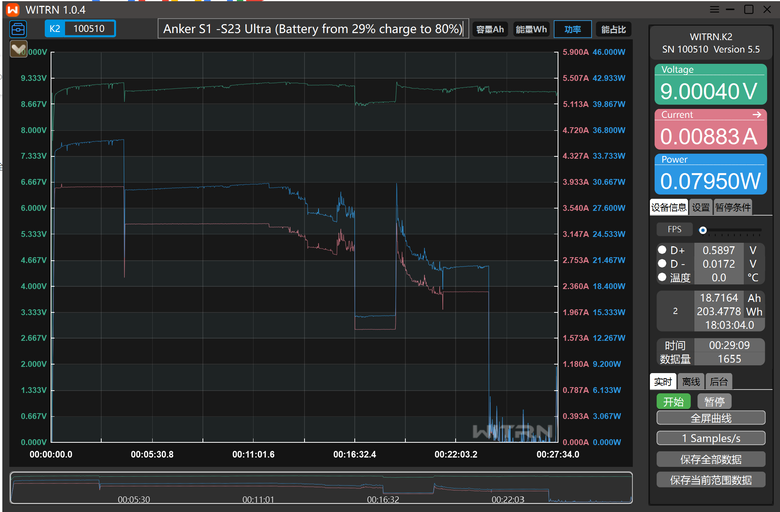Select the 温度 temperature radio button
The height and width of the screenshot is (512, 780).
(662, 277)
